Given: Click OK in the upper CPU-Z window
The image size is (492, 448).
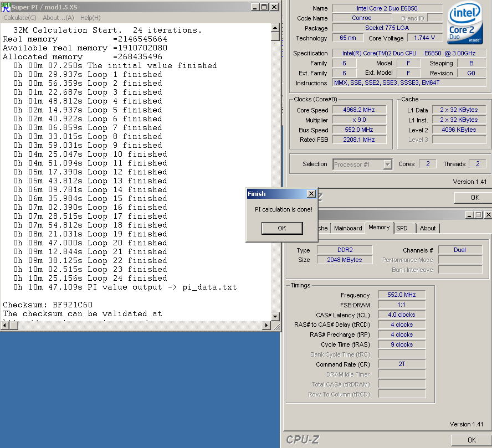Looking at the screenshot, I should pos(474,198).
